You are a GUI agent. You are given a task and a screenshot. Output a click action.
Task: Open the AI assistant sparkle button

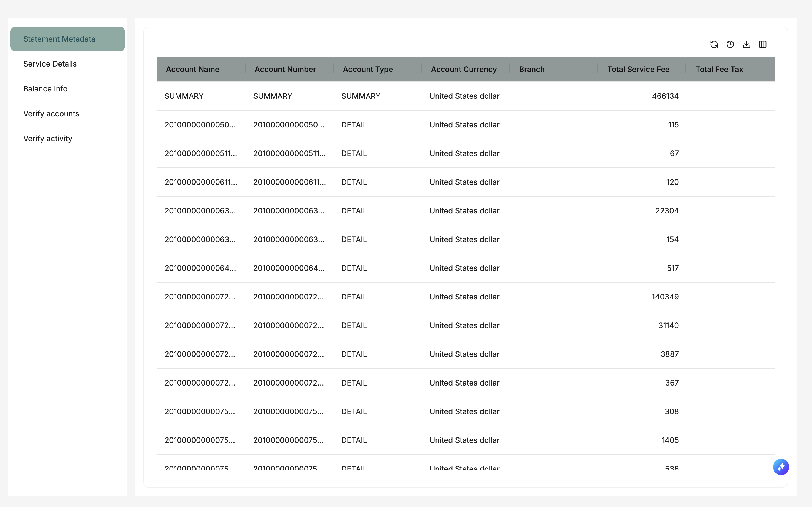[781, 467]
